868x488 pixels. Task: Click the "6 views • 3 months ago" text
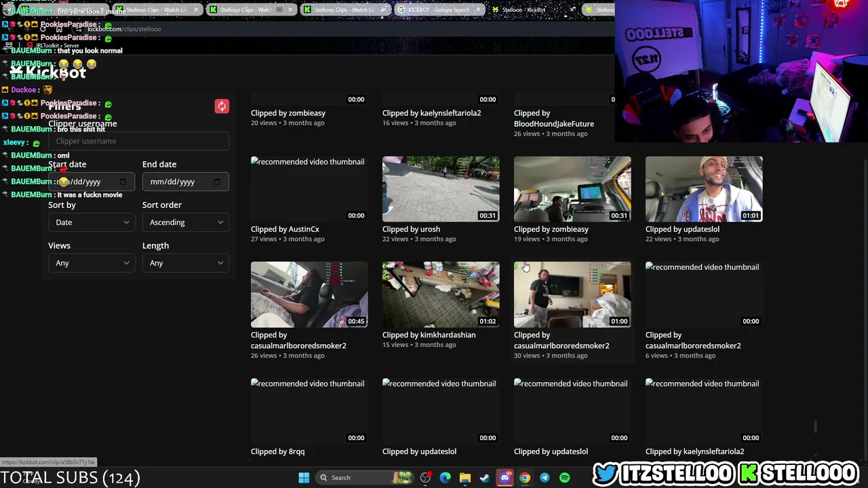tap(680, 356)
